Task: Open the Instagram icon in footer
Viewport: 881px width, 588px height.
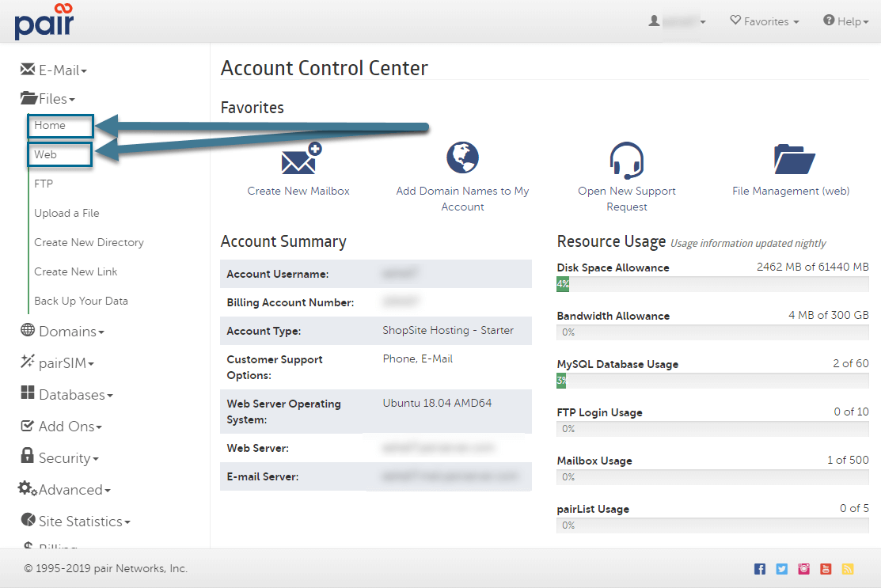Action: point(803,569)
